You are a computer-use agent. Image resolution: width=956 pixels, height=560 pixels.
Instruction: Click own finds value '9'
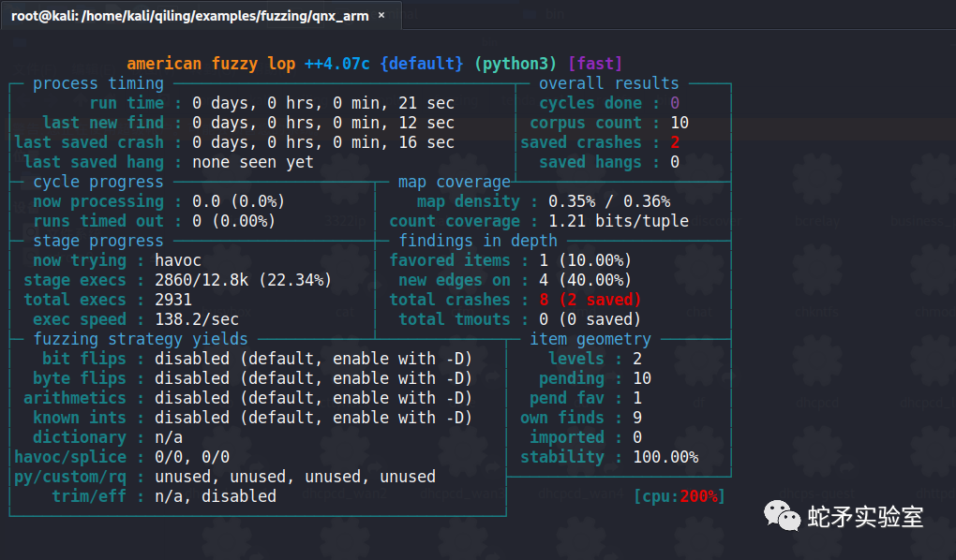637,418
